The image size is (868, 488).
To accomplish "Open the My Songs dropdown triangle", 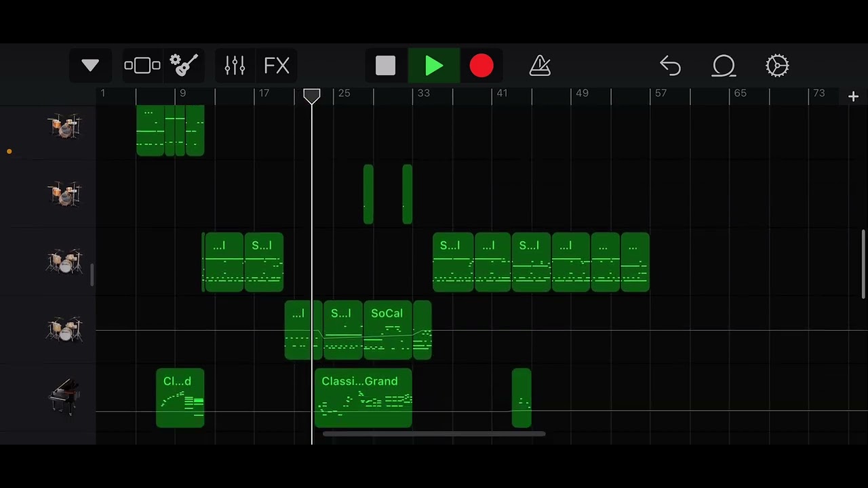I will (x=90, y=66).
